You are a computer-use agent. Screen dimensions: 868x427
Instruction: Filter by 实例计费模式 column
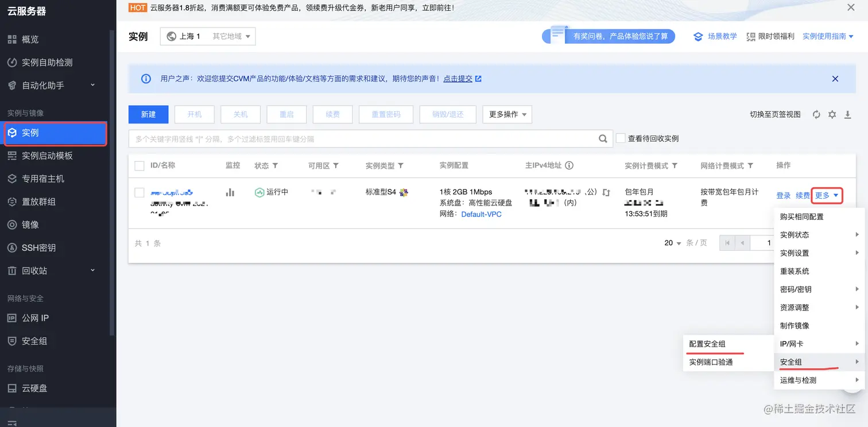(x=675, y=166)
